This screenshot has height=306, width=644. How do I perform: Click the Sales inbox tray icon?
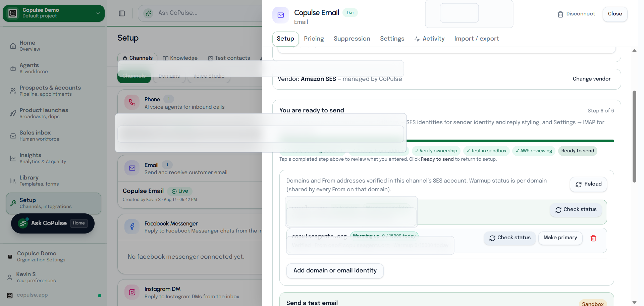[x=13, y=136]
